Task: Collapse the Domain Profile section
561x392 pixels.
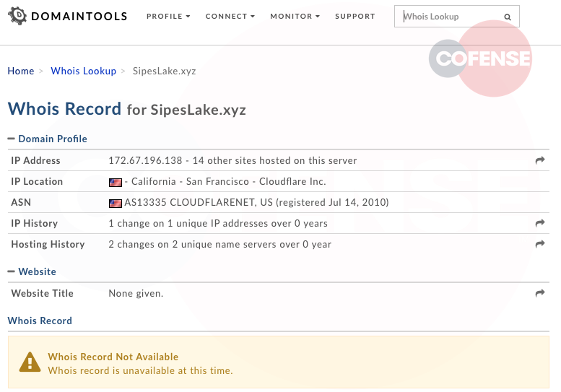Action: 47,139
